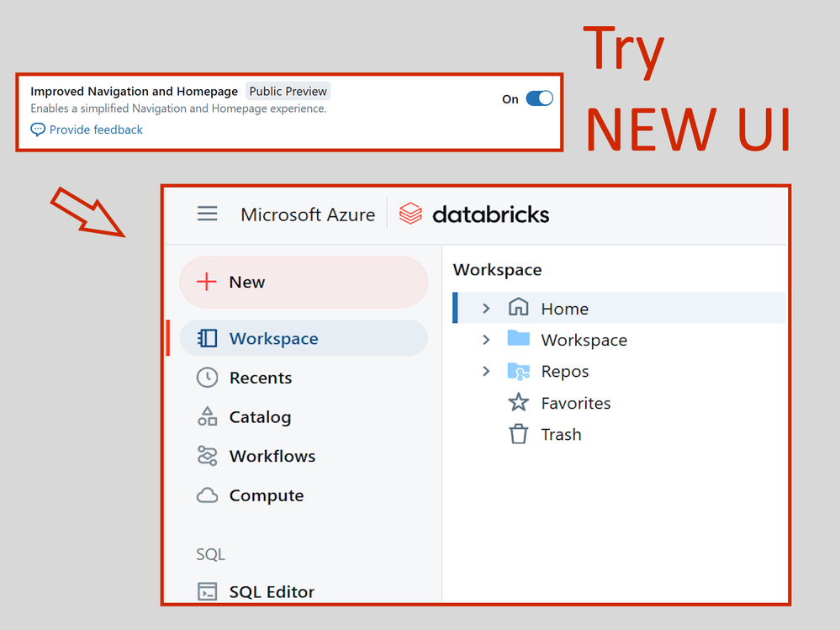Viewport: 840px width, 630px height.
Task: Open the hamburger navigation menu
Action: coord(207,214)
